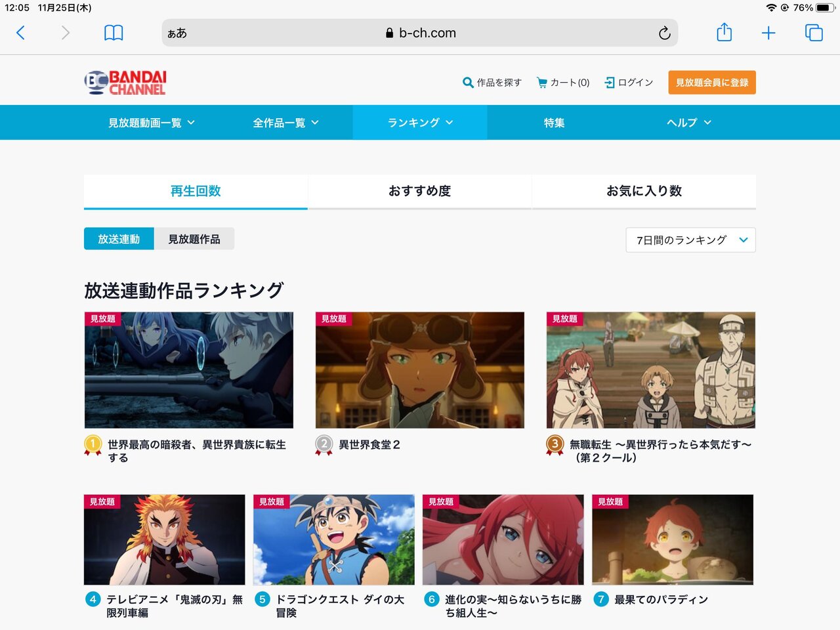This screenshot has width=840, height=630.
Task: Open the 7日間のランキング period dropdown
Action: 691,240
